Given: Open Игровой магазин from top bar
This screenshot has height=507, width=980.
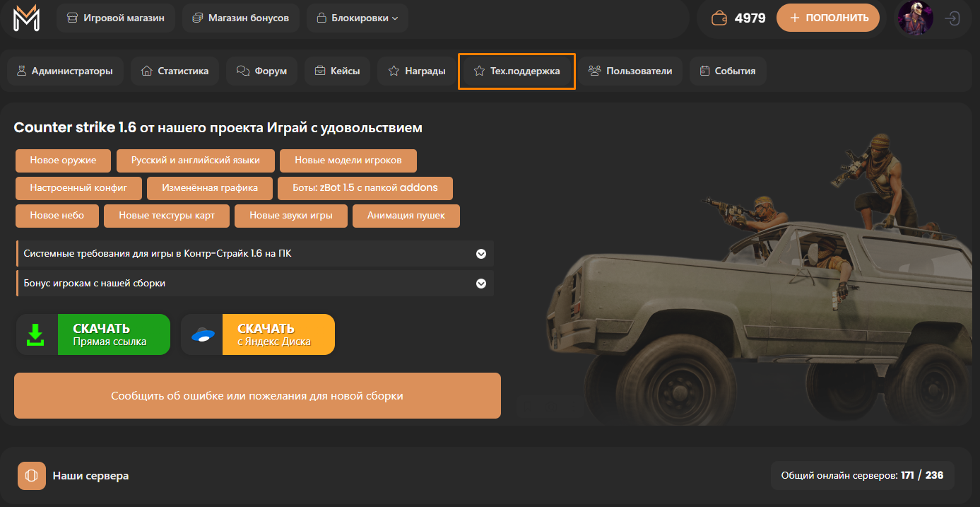Looking at the screenshot, I should [116, 18].
